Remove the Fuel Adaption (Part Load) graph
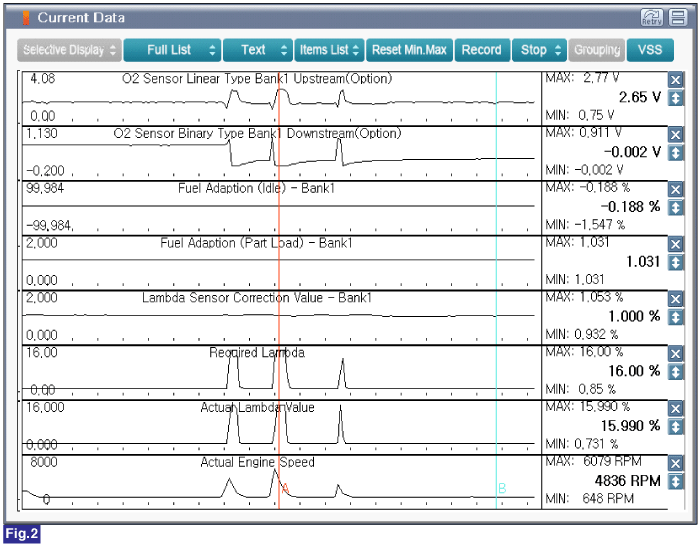 pyautogui.click(x=675, y=244)
